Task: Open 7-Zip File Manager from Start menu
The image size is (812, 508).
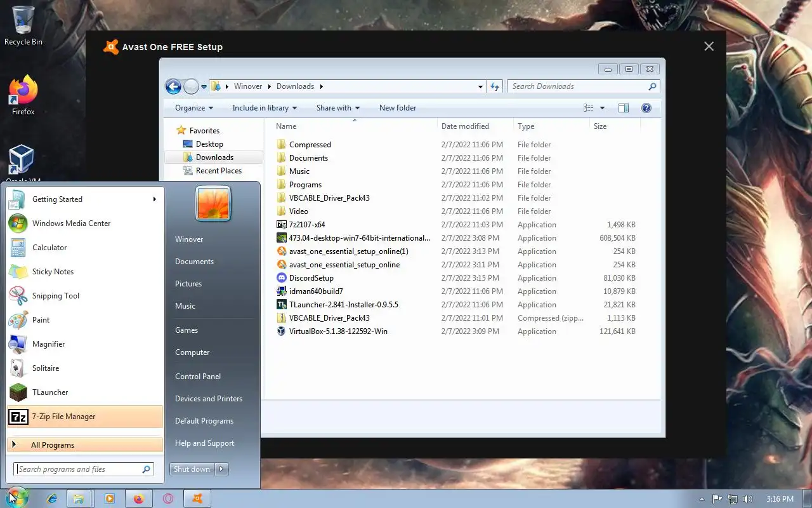Action: point(84,417)
